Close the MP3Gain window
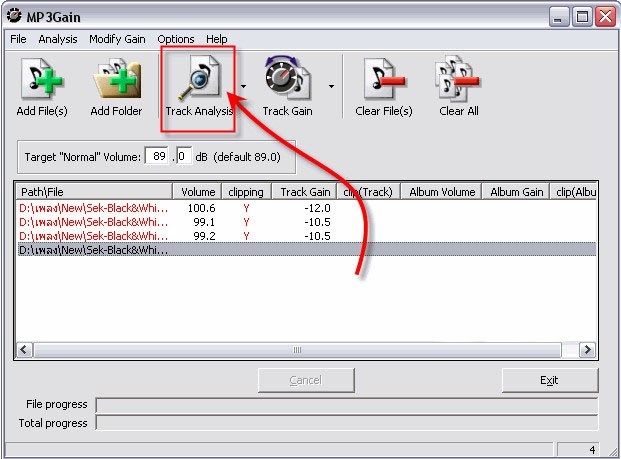The width and height of the screenshot is (621, 459). point(606,17)
